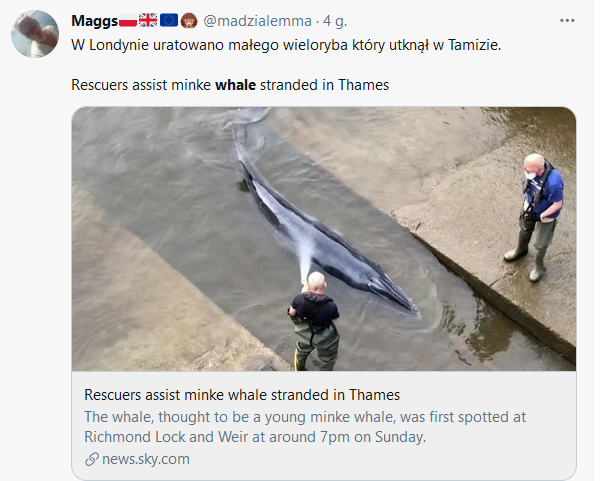Click the rescuer spraying water in photo
Screen dimensions: 602x481
[x=316, y=320]
